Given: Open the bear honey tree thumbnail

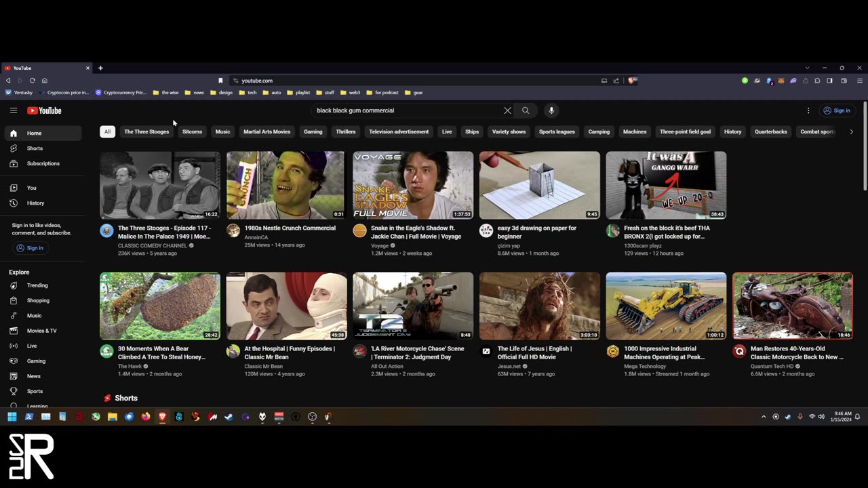Looking at the screenshot, I should point(160,306).
